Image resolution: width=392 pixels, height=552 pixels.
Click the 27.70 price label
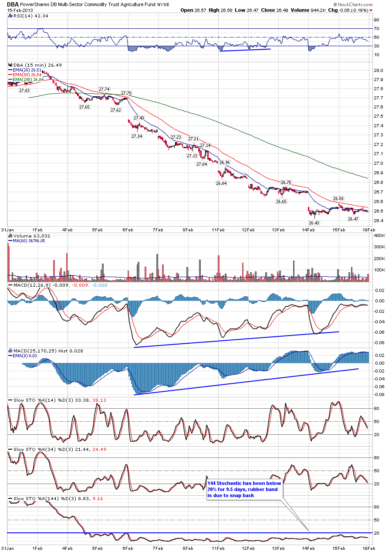[x=126, y=93]
